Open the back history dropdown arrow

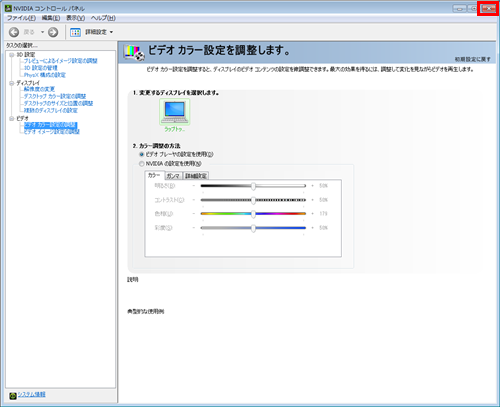42,32
